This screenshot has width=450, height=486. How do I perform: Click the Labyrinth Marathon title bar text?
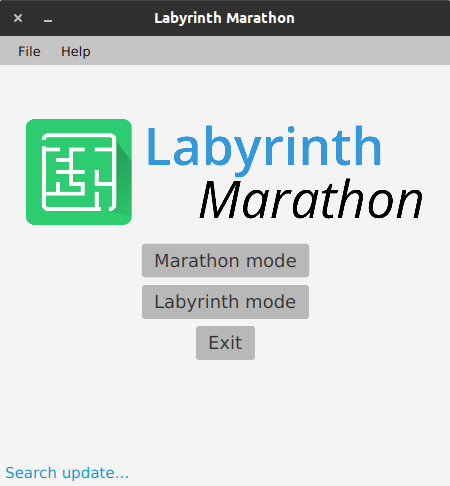click(x=224, y=18)
